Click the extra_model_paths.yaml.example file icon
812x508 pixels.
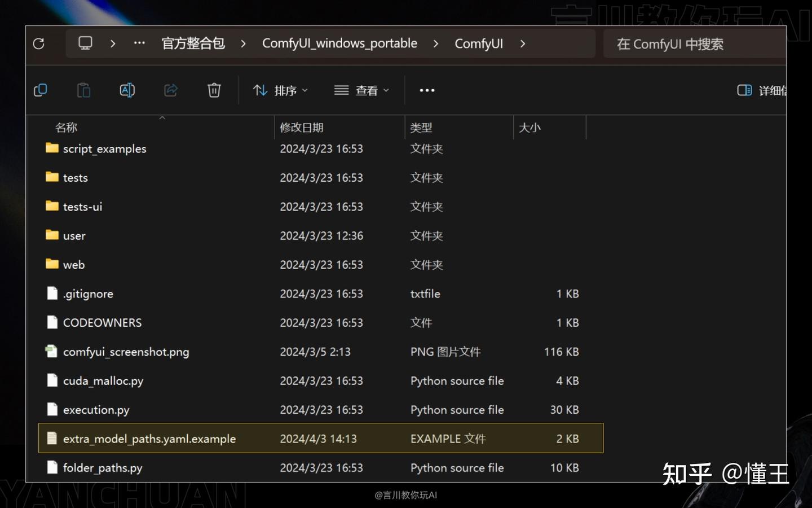(52, 438)
